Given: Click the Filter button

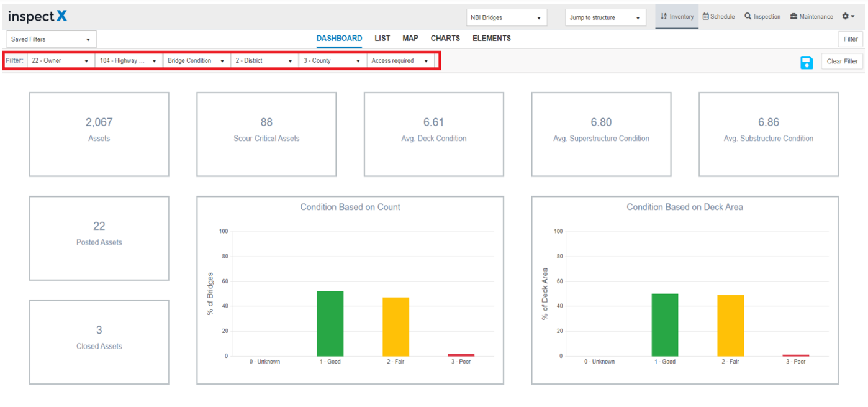Looking at the screenshot, I should pos(851,39).
